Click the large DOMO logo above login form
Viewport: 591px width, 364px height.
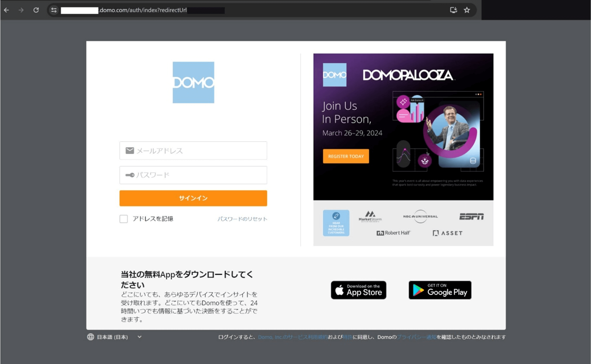(193, 82)
